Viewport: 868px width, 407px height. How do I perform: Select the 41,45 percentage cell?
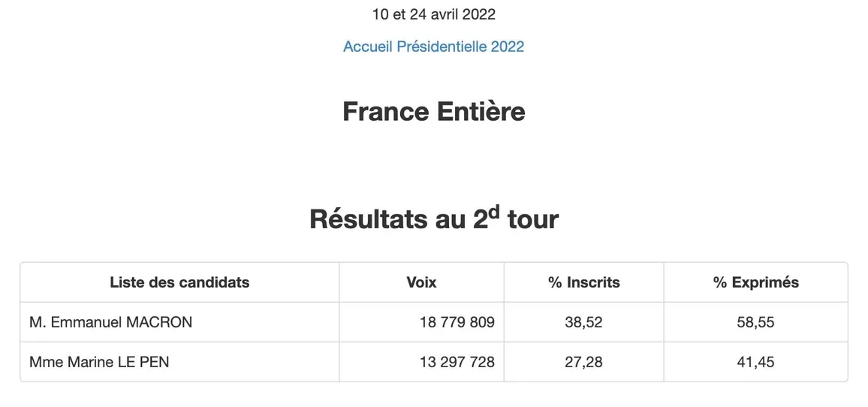tap(755, 362)
